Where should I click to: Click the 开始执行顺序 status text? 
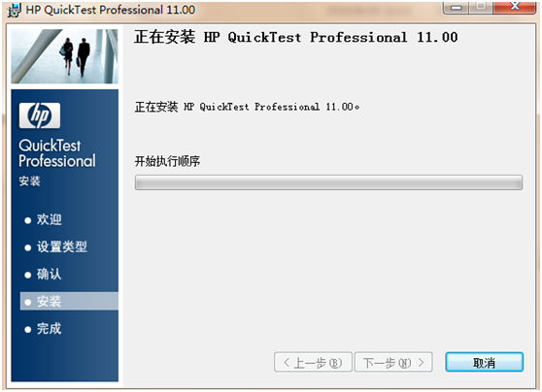[167, 161]
